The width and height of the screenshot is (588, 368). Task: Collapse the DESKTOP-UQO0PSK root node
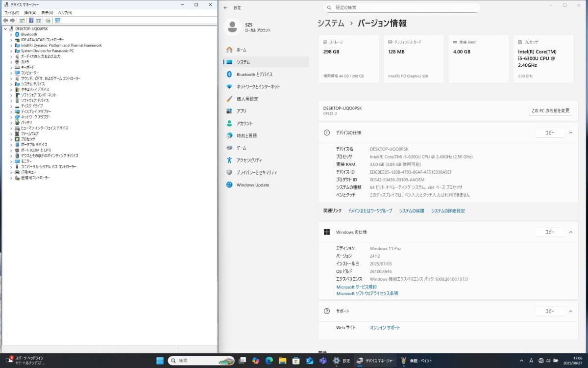(x=5, y=29)
